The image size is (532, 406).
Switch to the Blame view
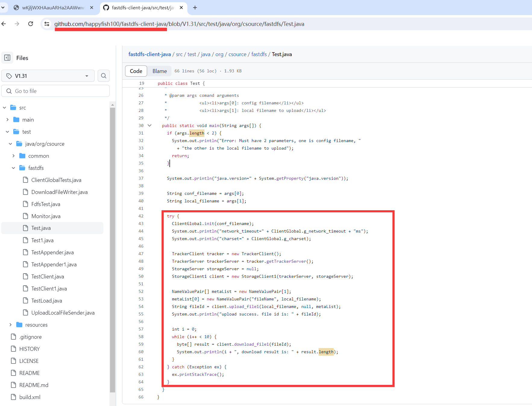click(x=159, y=71)
